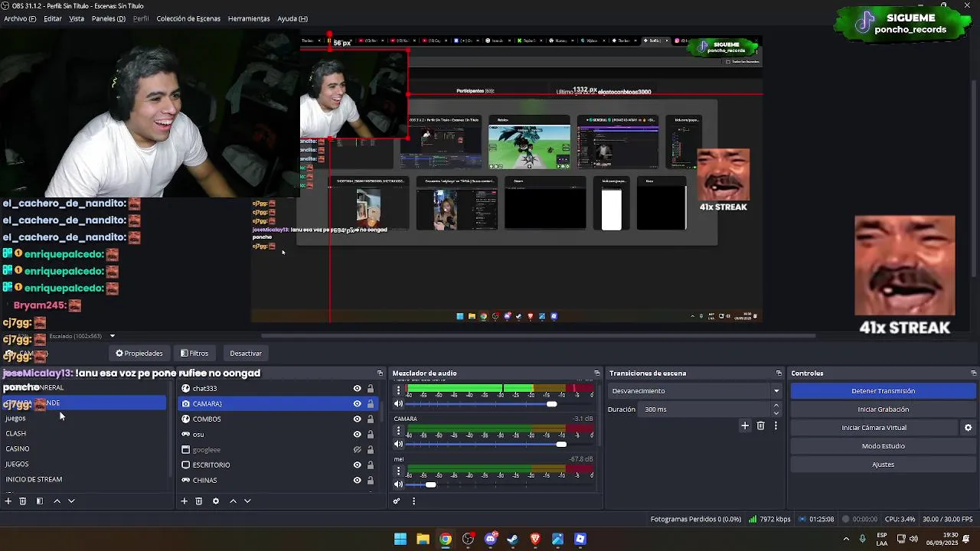Add a new scene with the plus icon

click(8, 501)
